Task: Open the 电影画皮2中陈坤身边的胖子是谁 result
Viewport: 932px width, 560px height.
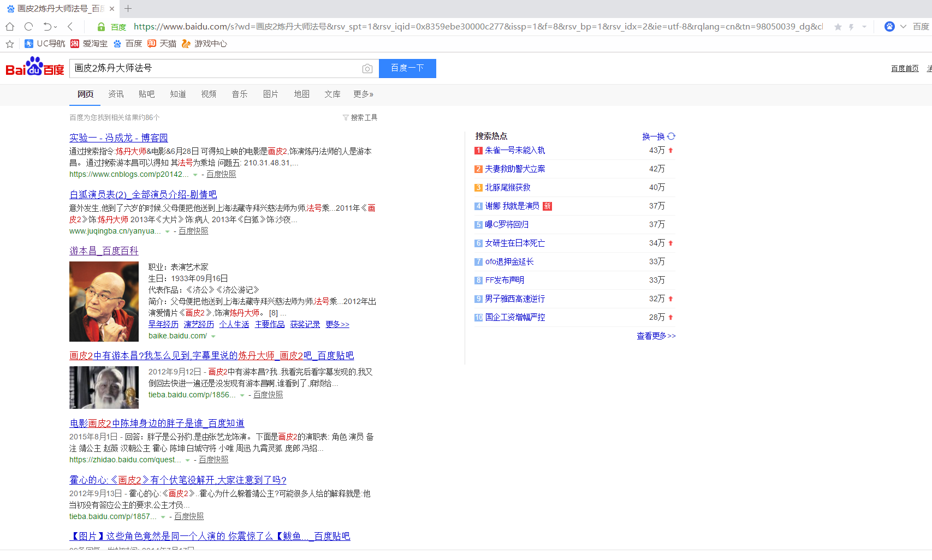Action: [157, 424]
